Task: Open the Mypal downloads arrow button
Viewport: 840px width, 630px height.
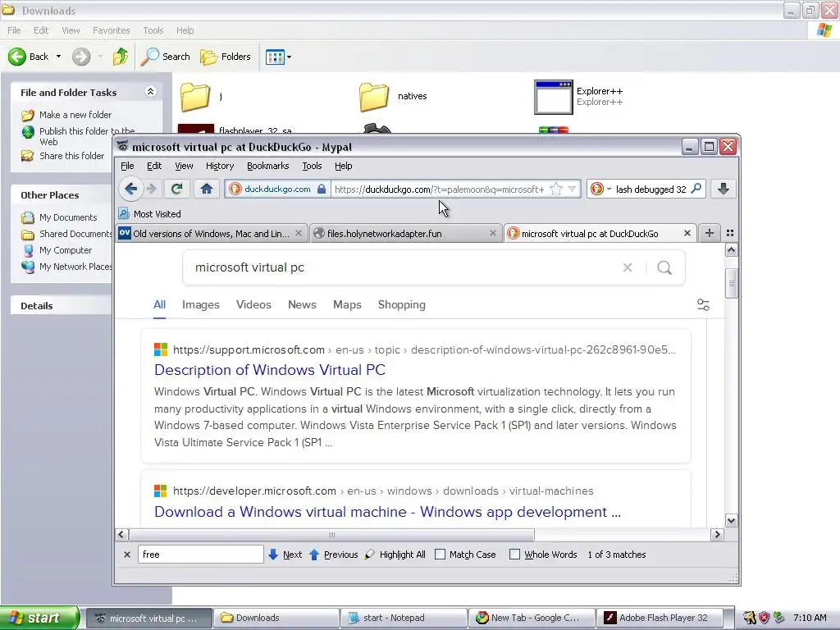Action: [724, 189]
